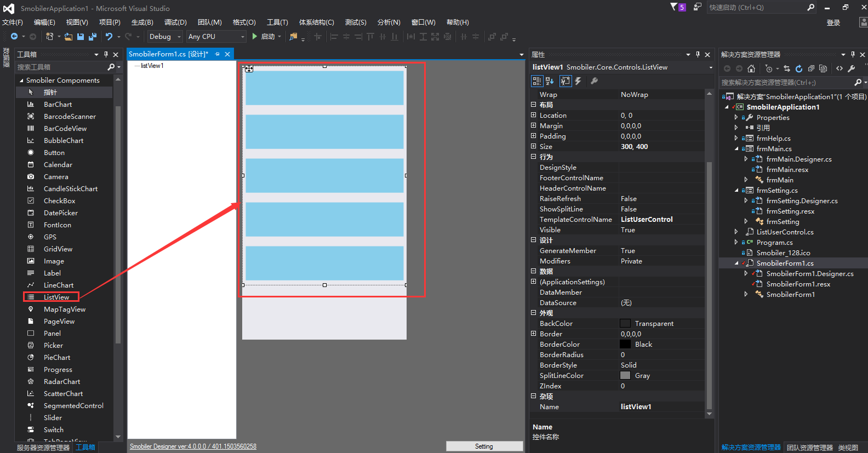Click the Quick Launch search box
This screenshot has width=868, height=453.
(x=757, y=8)
